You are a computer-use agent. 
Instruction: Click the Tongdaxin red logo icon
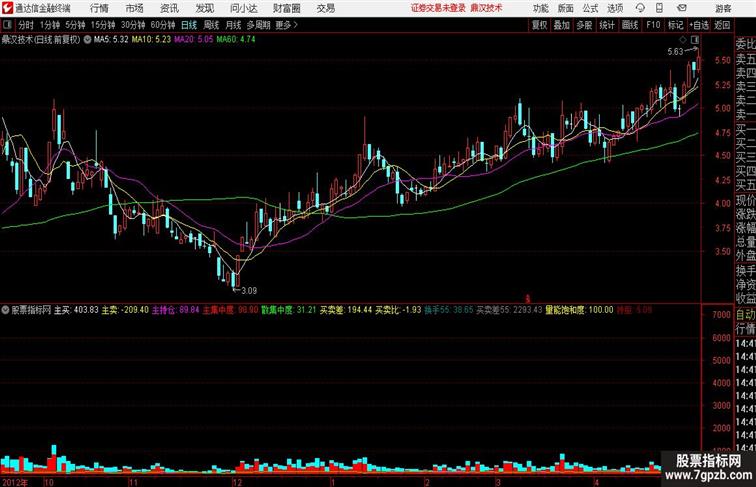[7, 8]
